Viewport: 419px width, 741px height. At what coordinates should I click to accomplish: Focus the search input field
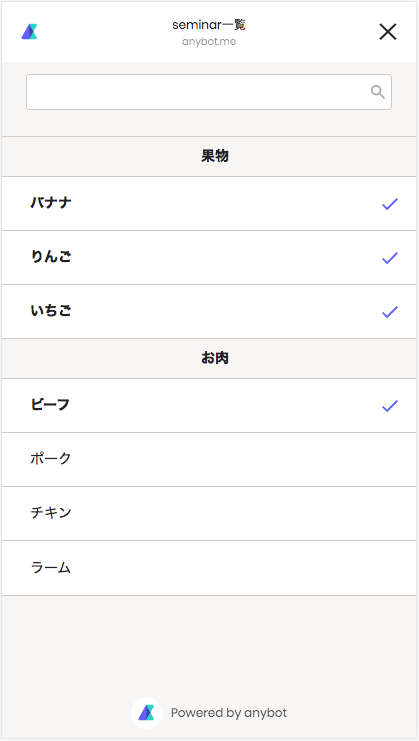coord(209,92)
